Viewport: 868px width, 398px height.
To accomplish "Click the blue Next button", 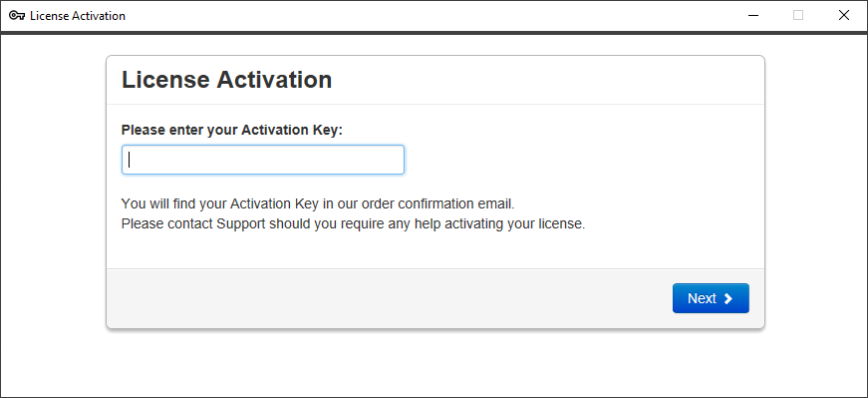I will click(x=711, y=298).
